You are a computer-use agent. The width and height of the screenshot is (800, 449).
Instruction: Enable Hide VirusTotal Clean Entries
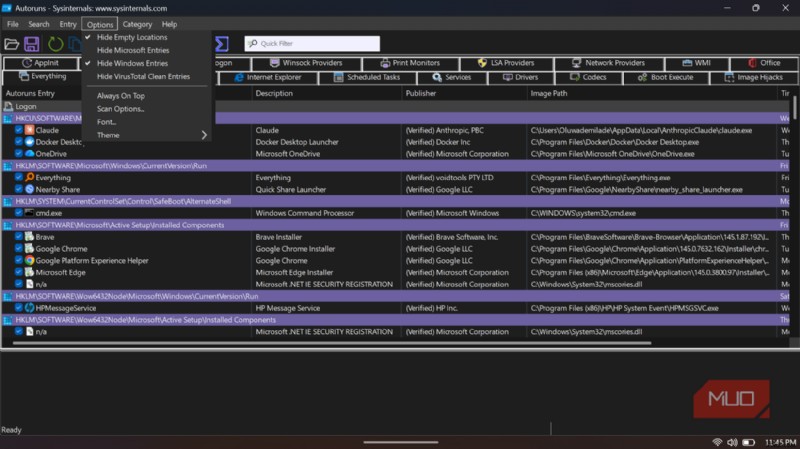(x=146, y=77)
